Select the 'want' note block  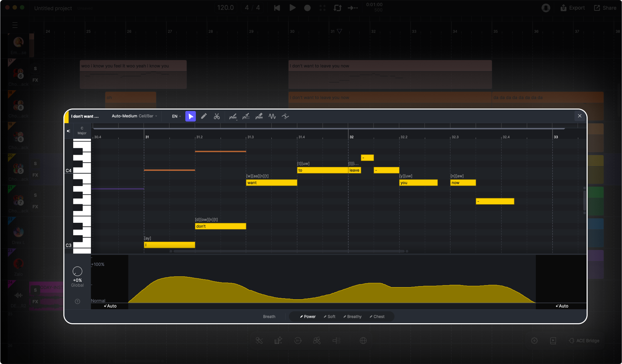coord(271,183)
